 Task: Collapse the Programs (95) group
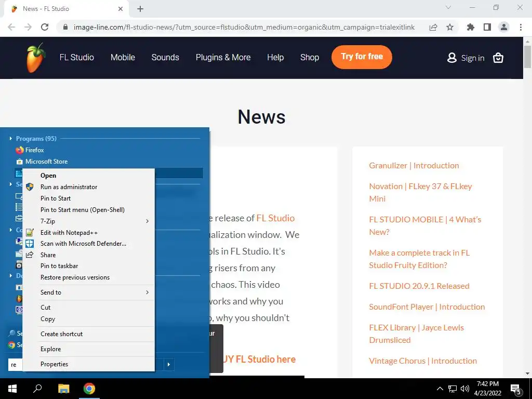point(10,138)
